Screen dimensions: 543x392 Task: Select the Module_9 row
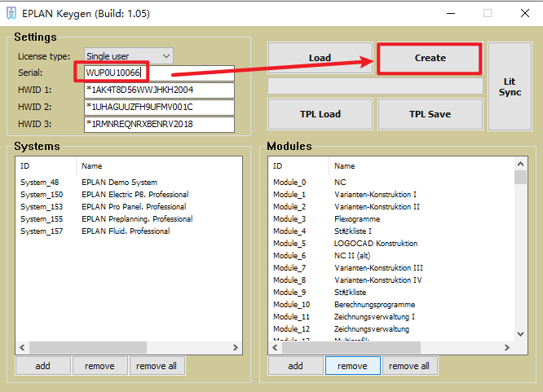pyautogui.click(x=391, y=293)
